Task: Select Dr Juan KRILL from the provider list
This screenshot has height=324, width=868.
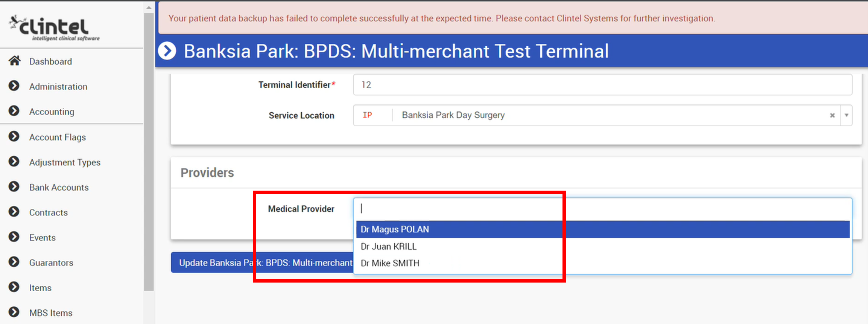Action: click(388, 246)
